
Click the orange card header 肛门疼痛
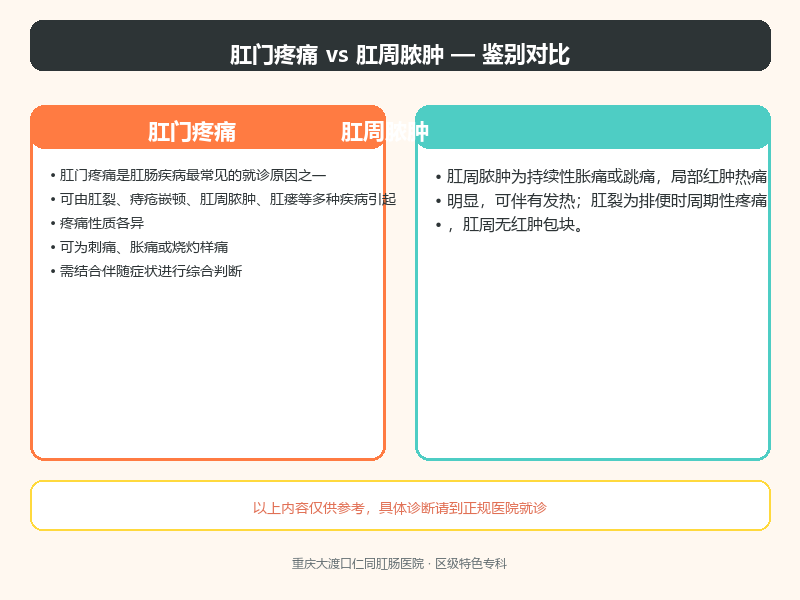tap(192, 132)
